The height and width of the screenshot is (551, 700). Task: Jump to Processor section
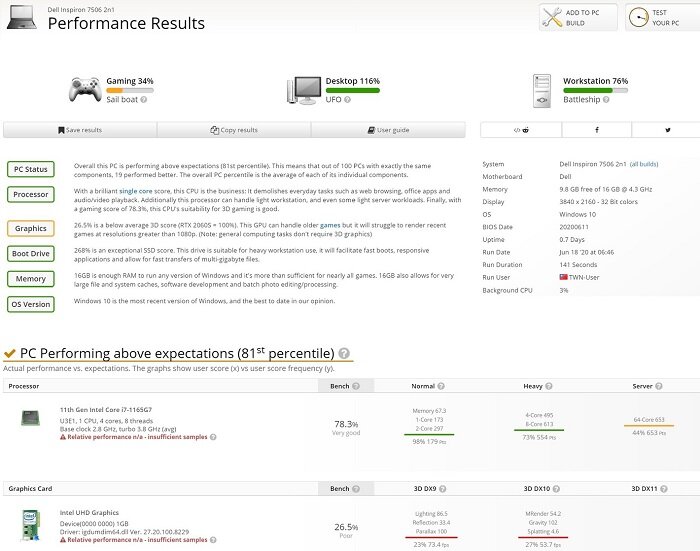tap(31, 194)
